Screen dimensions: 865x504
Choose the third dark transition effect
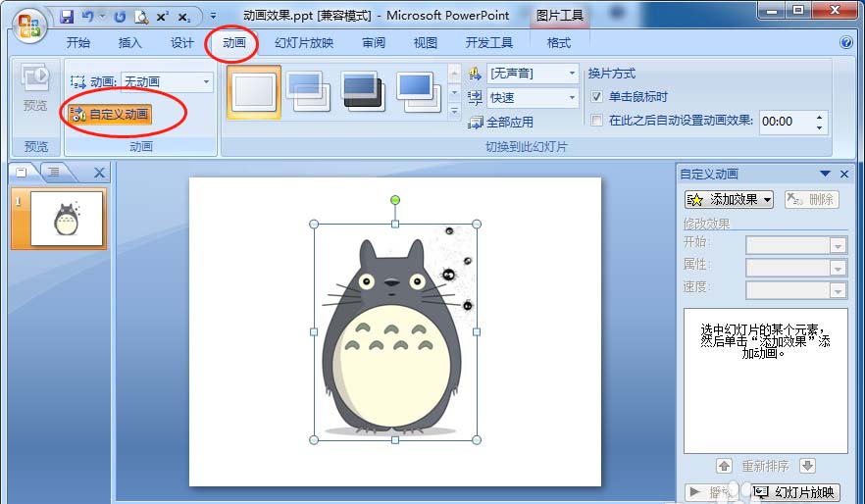[x=362, y=91]
